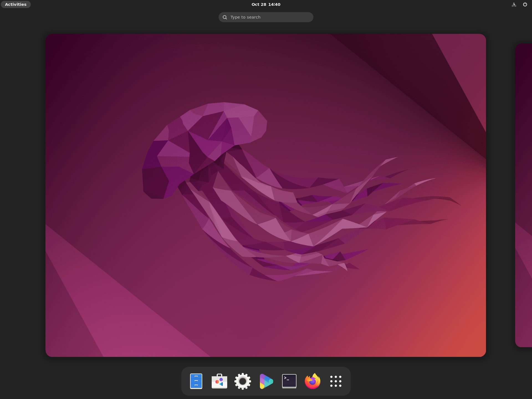Open the clock showing Oct 28 14:40
Image resolution: width=532 pixels, height=399 pixels.
[x=266, y=4]
